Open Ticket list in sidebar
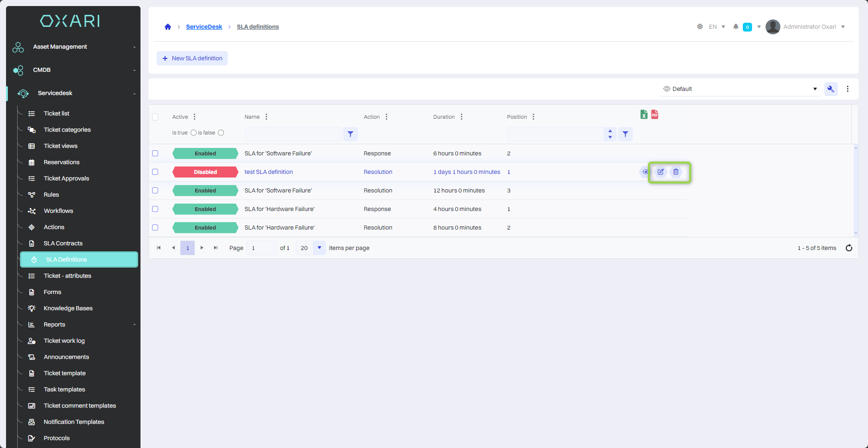The width and height of the screenshot is (868, 448). 57,114
